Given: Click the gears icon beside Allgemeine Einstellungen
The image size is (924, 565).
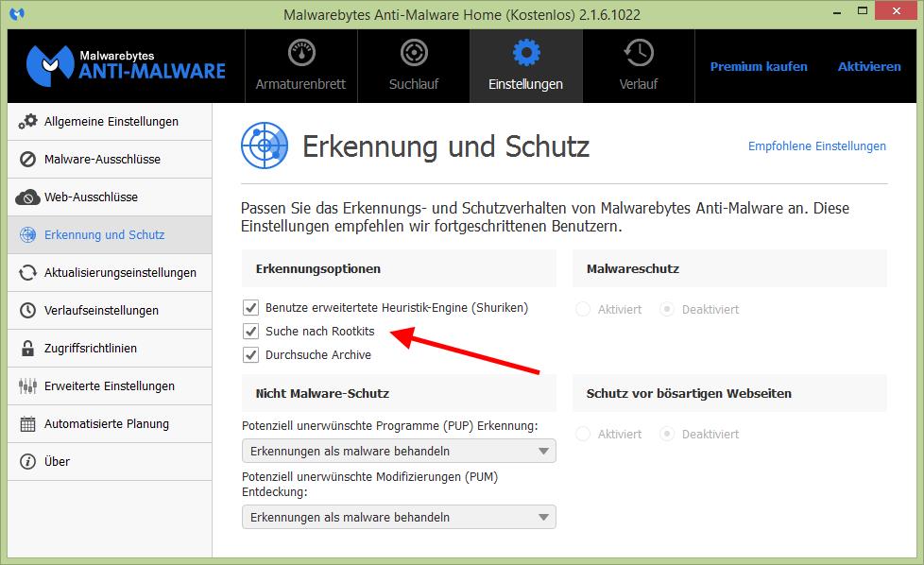Looking at the screenshot, I should pyautogui.click(x=27, y=121).
